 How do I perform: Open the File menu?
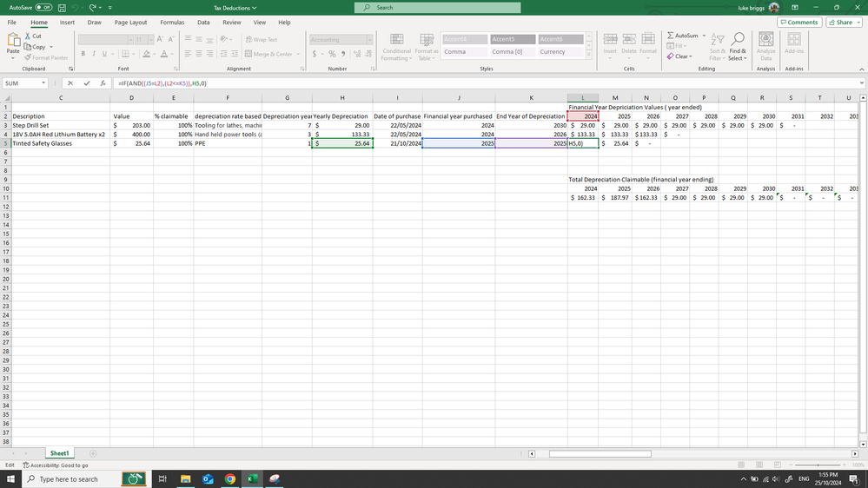click(x=11, y=22)
